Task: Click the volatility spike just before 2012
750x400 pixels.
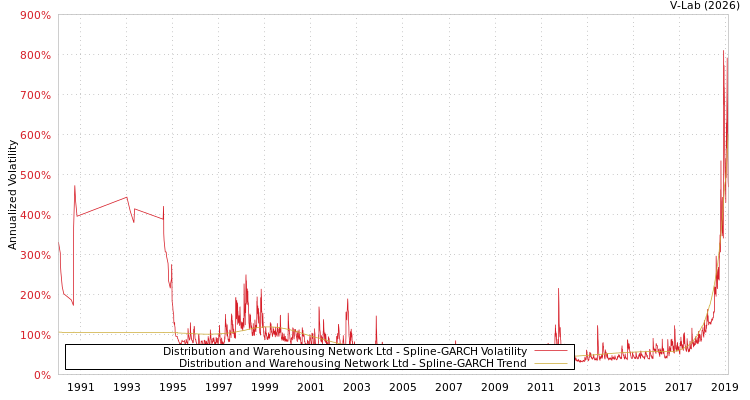Action: [x=558, y=289]
